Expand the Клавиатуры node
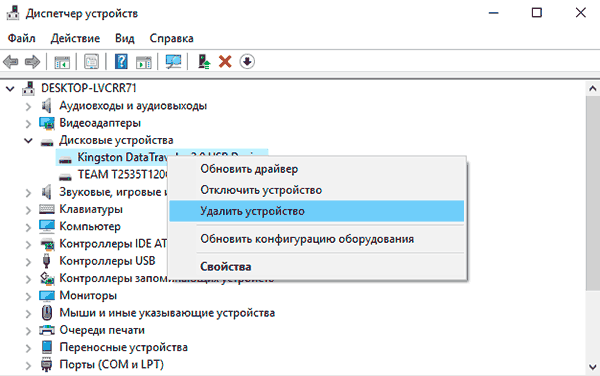 pyautogui.click(x=28, y=210)
